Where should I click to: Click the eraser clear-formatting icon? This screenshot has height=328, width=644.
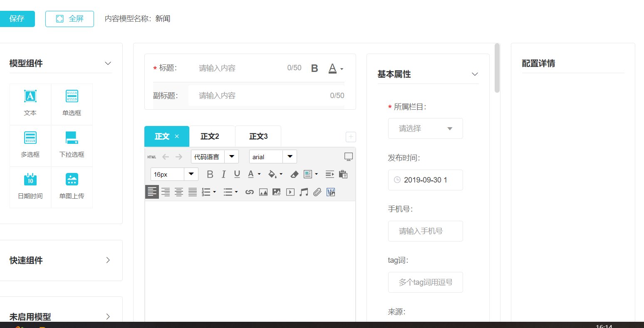(294, 175)
